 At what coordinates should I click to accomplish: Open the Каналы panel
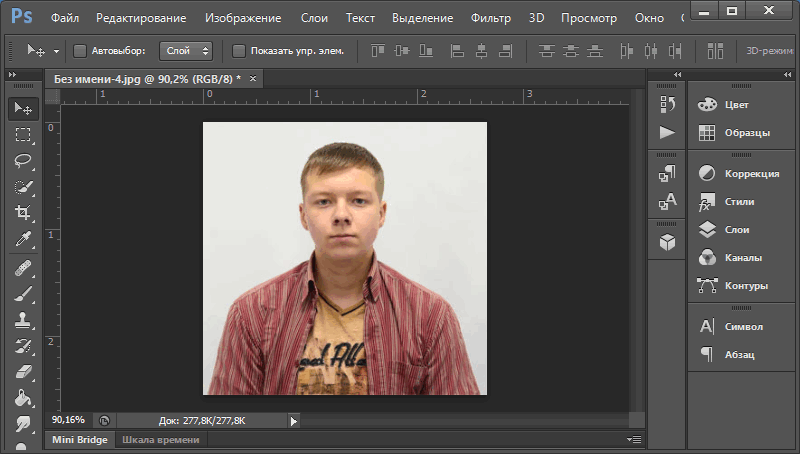coord(742,257)
